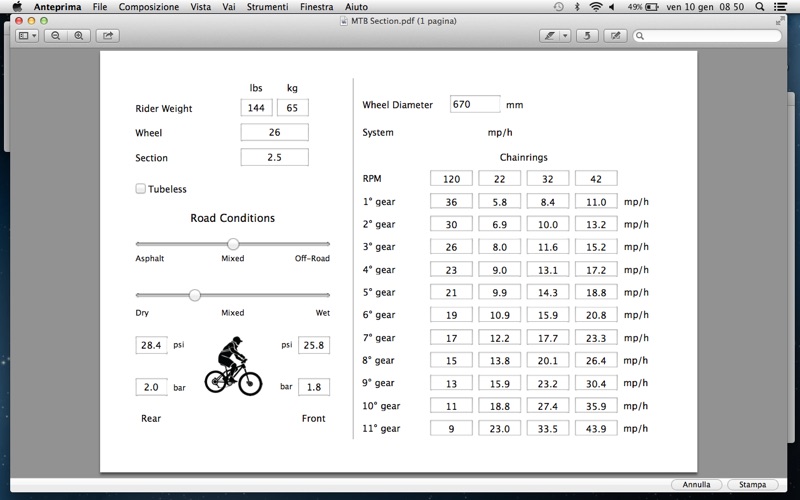Click the rear psi field 28.4

(151, 345)
